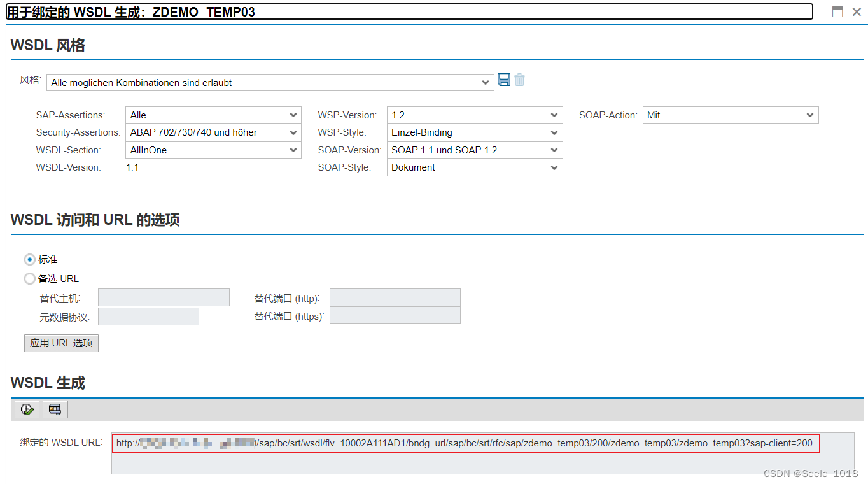Click the display WSDL icon in generation toolbar

55,409
